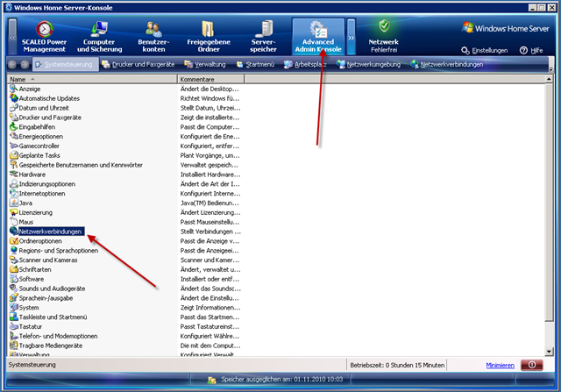
Task: Click the Datum und Uhrzeit icon
Action: coord(14,108)
